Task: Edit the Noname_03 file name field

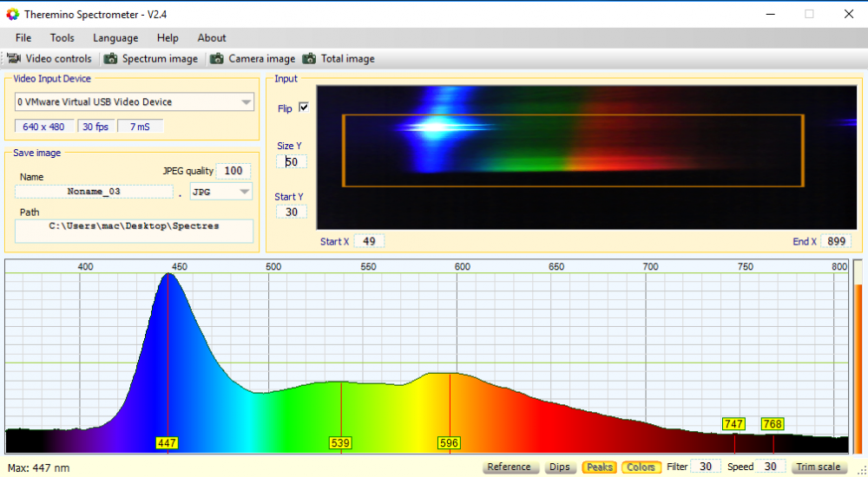Action: (94, 192)
